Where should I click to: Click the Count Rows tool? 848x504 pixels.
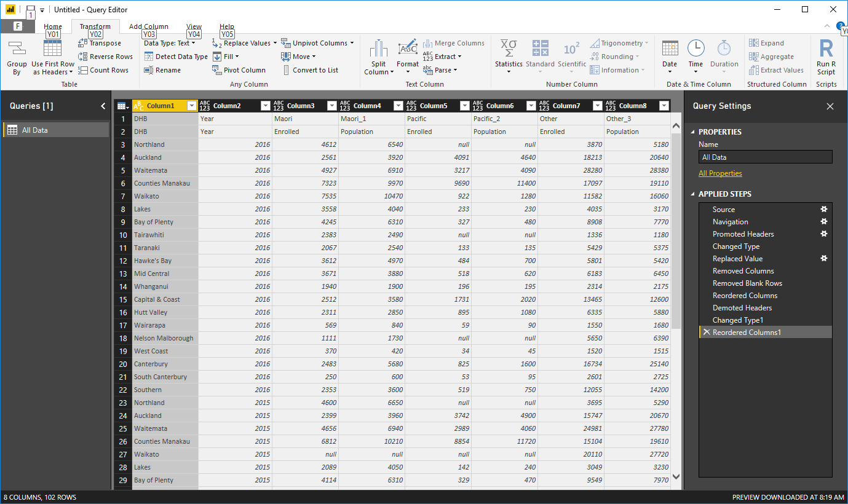tap(103, 70)
